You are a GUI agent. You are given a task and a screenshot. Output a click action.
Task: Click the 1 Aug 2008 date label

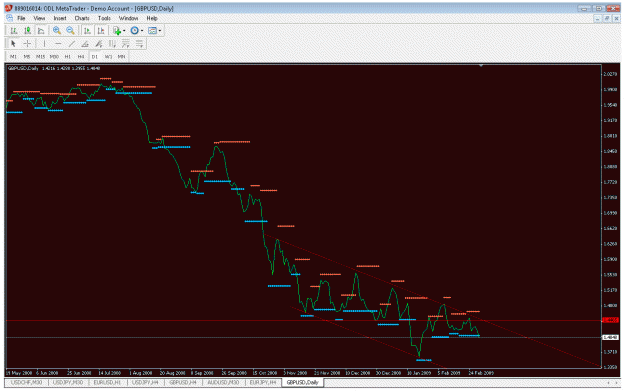(x=141, y=373)
